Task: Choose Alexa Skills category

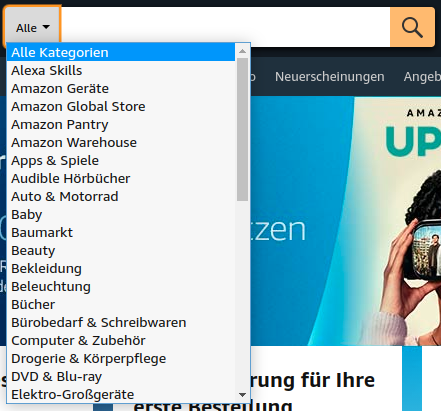Action: (121, 70)
